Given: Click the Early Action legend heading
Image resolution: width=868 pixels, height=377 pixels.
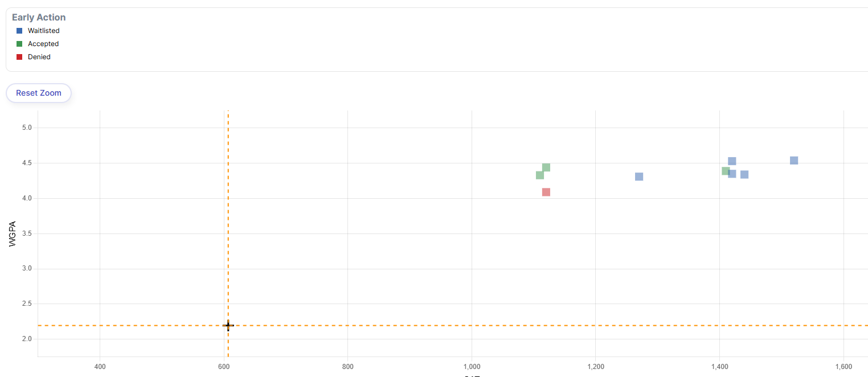Looking at the screenshot, I should pyautogui.click(x=39, y=17).
